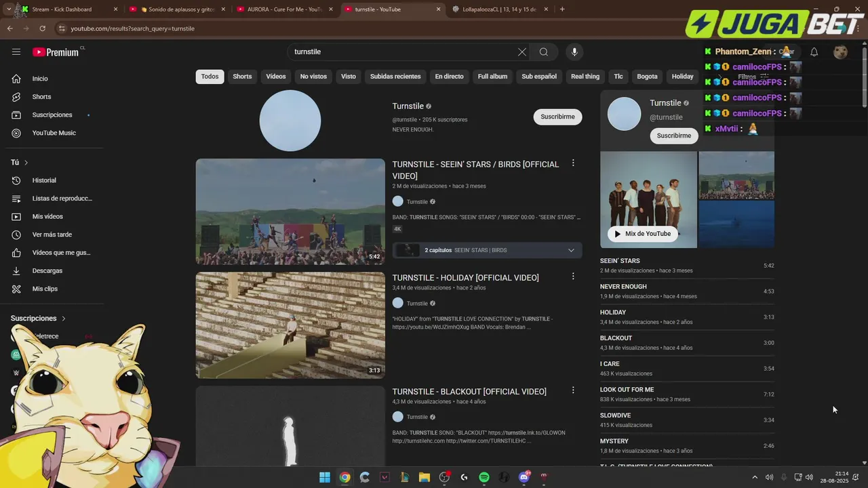This screenshot has height=488, width=868.
Task: Play MYSTERY from the song list
Action: coord(687,446)
